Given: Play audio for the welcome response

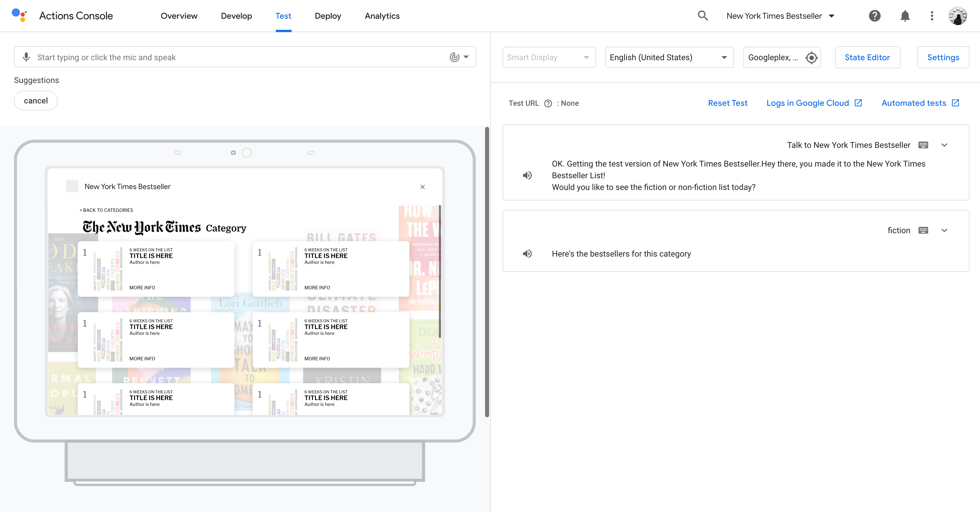Looking at the screenshot, I should coord(527,175).
